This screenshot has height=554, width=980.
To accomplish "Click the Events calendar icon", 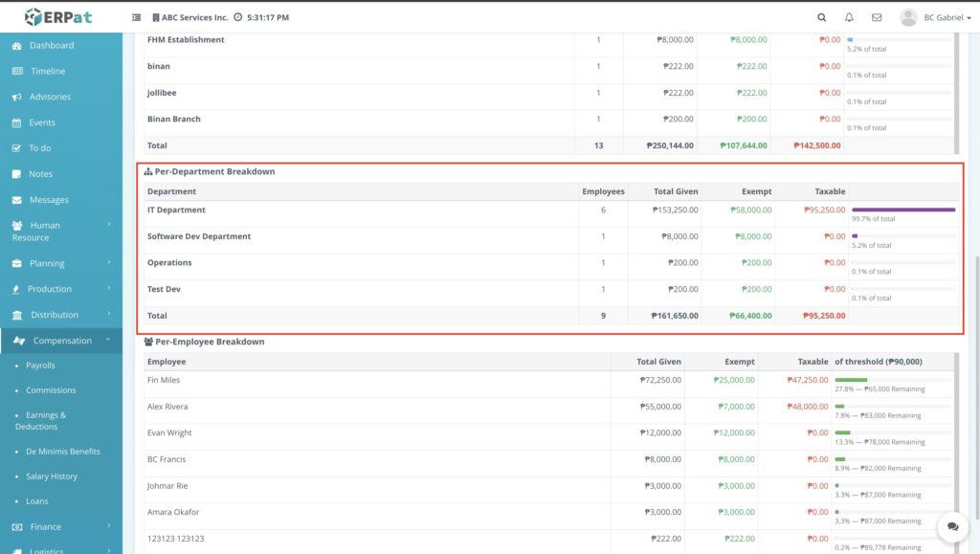I will [x=18, y=123].
